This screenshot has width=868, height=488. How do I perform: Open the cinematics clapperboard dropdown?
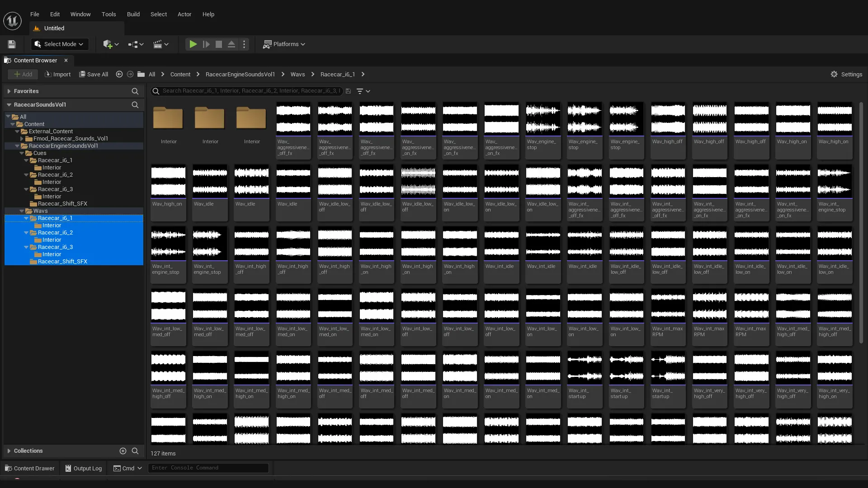pos(160,44)
